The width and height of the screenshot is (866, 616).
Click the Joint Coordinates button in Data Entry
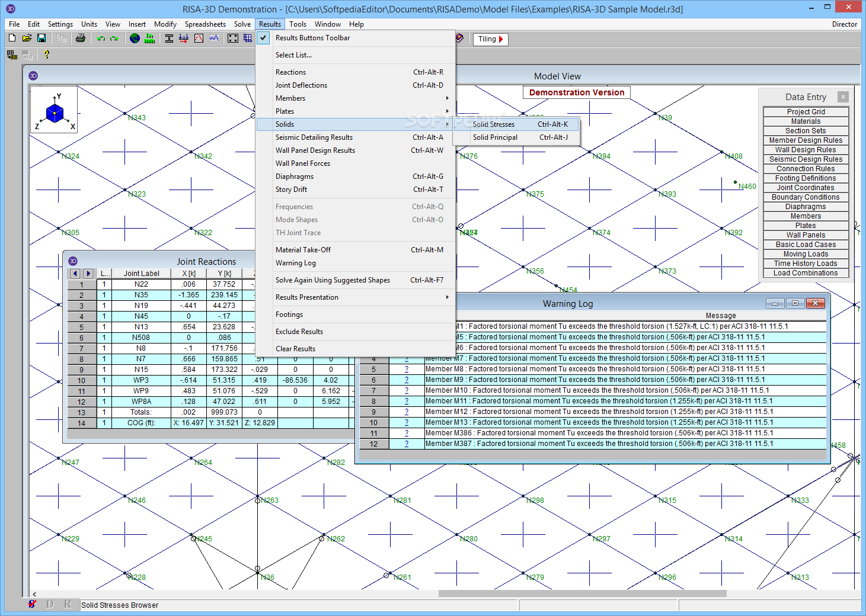(x=806, y=188)
